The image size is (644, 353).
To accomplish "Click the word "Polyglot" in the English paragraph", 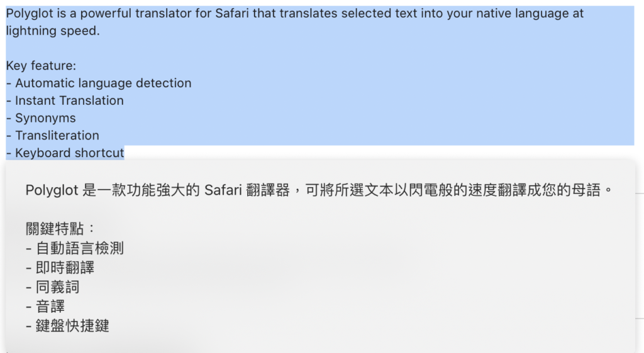I will [30, 14].
